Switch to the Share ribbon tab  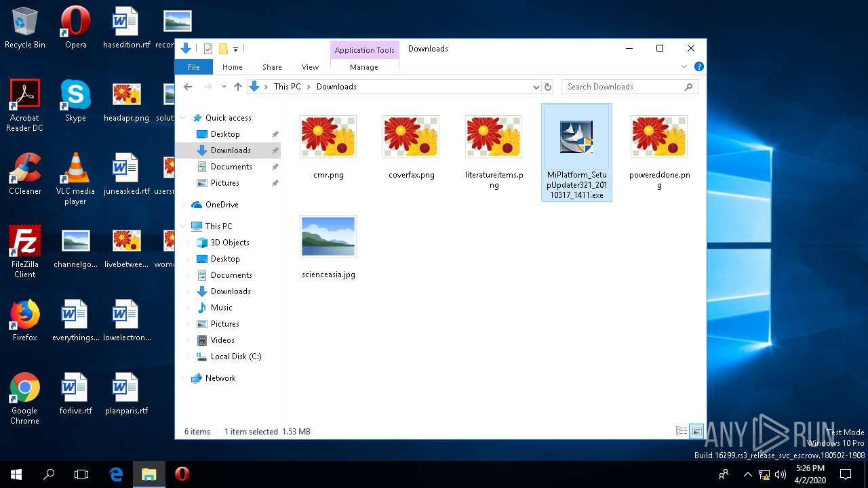click(x=272, y=67)
